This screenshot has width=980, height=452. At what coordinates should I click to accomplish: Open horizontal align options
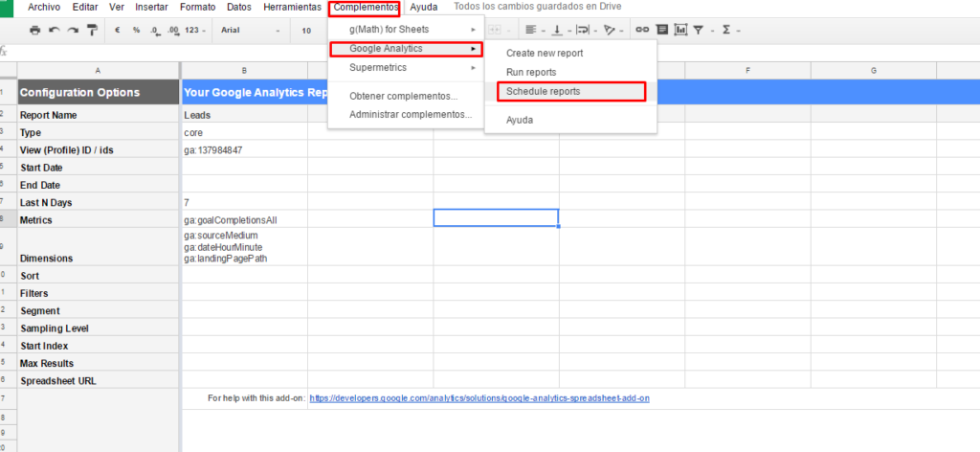(x=535, y=30)
